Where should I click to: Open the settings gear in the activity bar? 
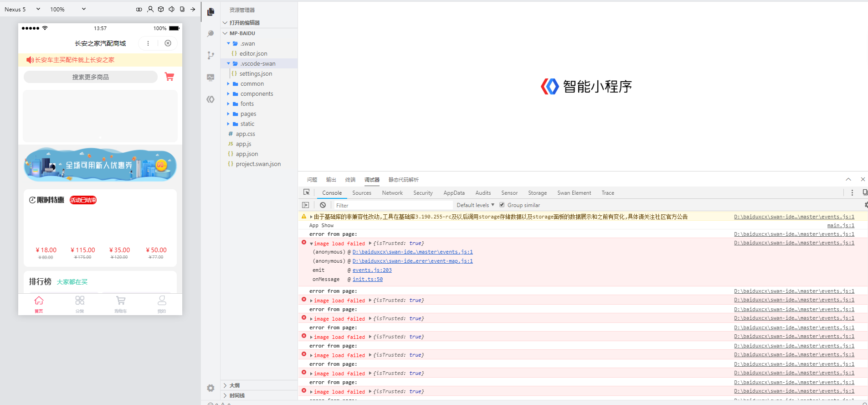(x=211, y=388)
